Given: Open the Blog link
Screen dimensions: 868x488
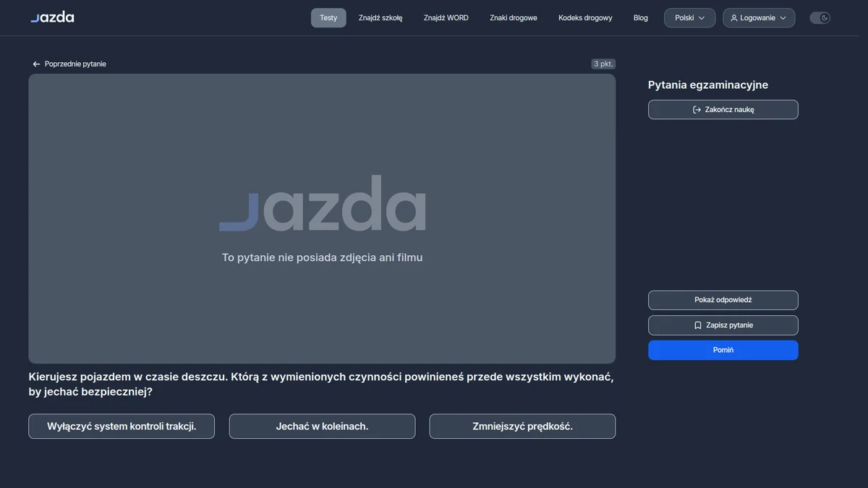Looking at the screenshot, I should pyautogui.click(x=641, y=18).
